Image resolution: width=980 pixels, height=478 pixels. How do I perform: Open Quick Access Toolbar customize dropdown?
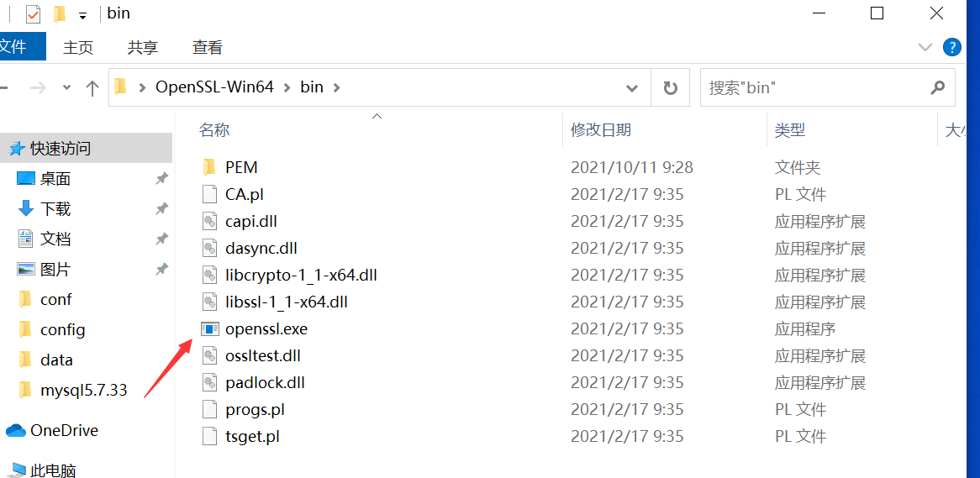(82, 15)
